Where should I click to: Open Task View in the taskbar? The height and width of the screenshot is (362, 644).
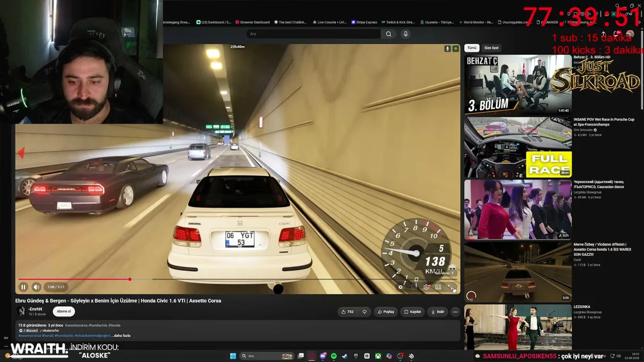point(301,356)
